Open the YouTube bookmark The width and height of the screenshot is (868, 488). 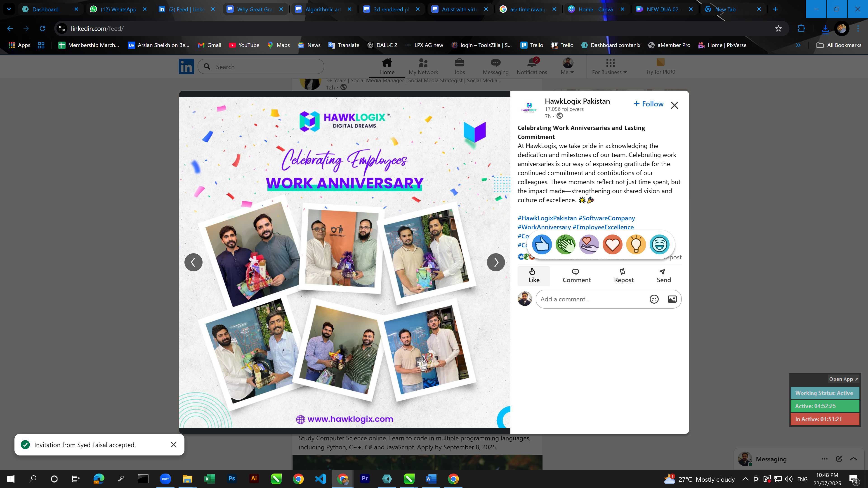[x=244, y=45]
